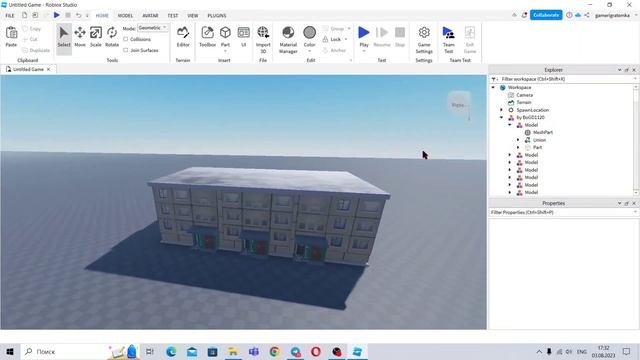Image resolution: width=640 pixels, height=360 pixels.
Task: Click the Resume button
Action: [382, 37]
